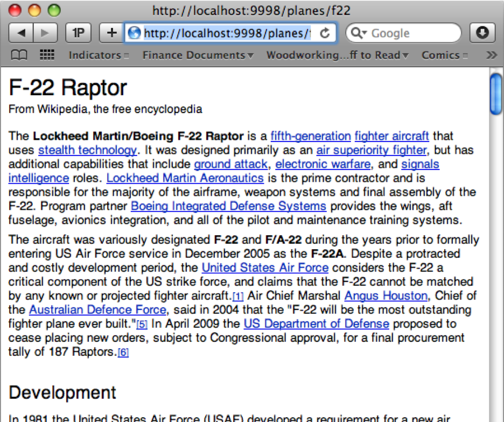Open the Lockheed Martin Aeronautics link
Screen dimensions: 504x422
[185, 178]
